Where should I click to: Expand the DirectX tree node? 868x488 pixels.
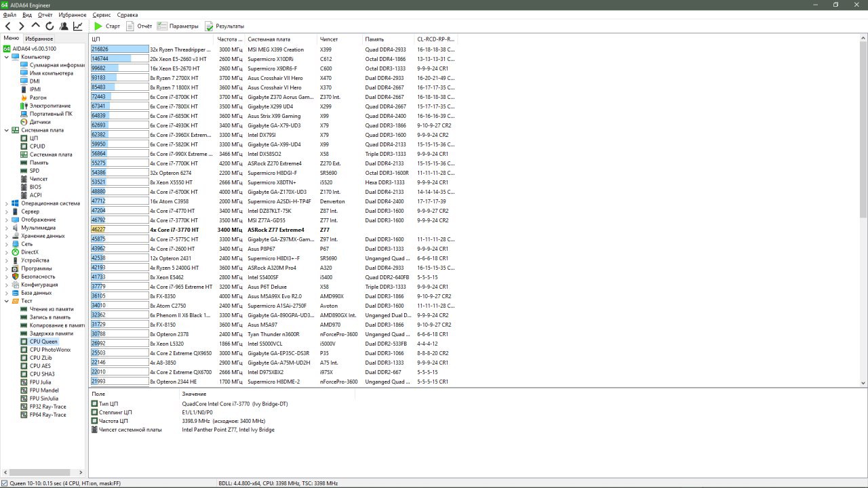click(x=7, y=252)
